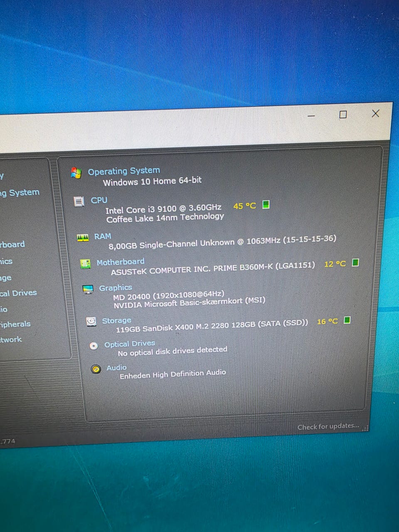Open the Operating System section heading

(x=124, y=171)
